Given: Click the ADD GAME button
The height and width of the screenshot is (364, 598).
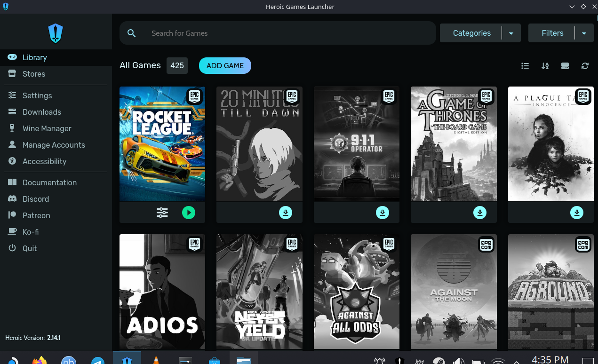Looking at the screenshot, I should [225, 65].
